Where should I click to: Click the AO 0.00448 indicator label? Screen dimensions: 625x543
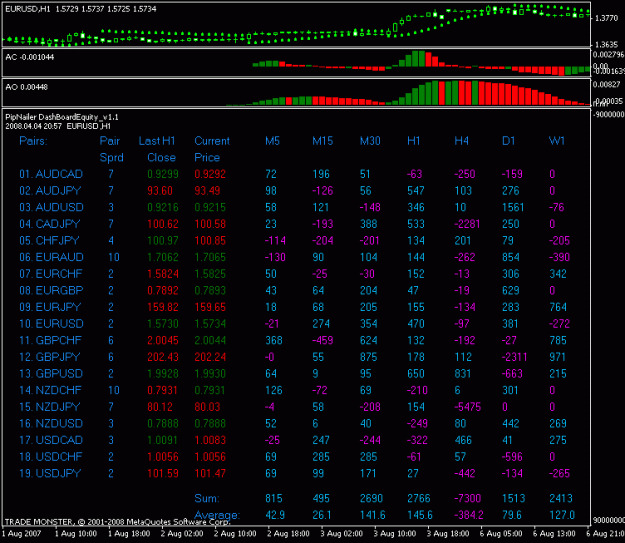(x=26, y=87)
